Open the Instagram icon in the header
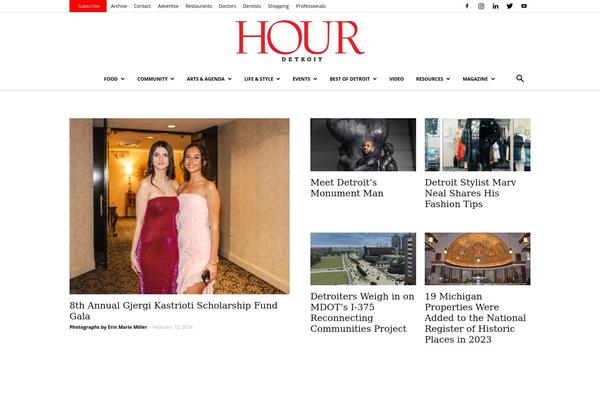Image resolution: width=600 pixels, height=400 pixels. click(x=481, y=6)
